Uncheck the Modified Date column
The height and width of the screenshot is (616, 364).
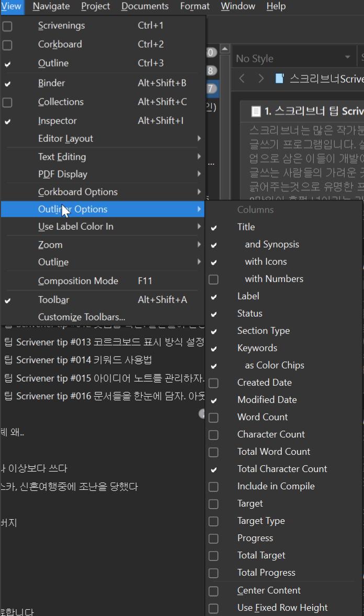point(213,400)
